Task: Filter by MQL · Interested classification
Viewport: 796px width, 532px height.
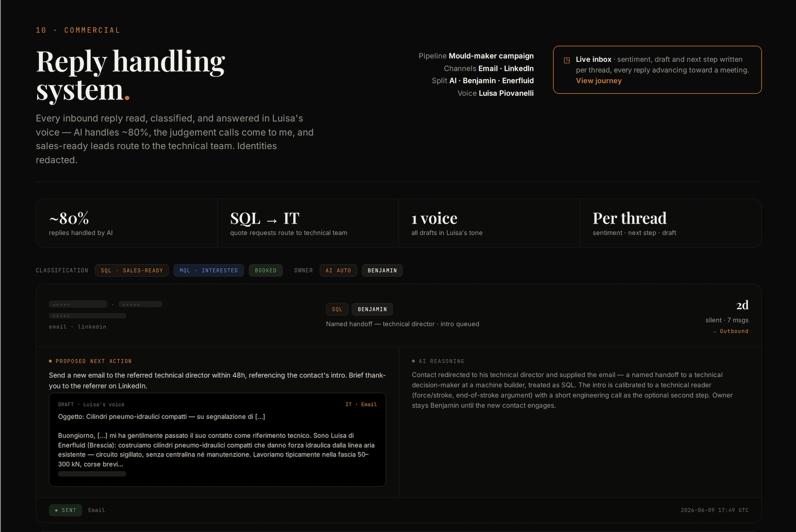Action: pos(209,270)
